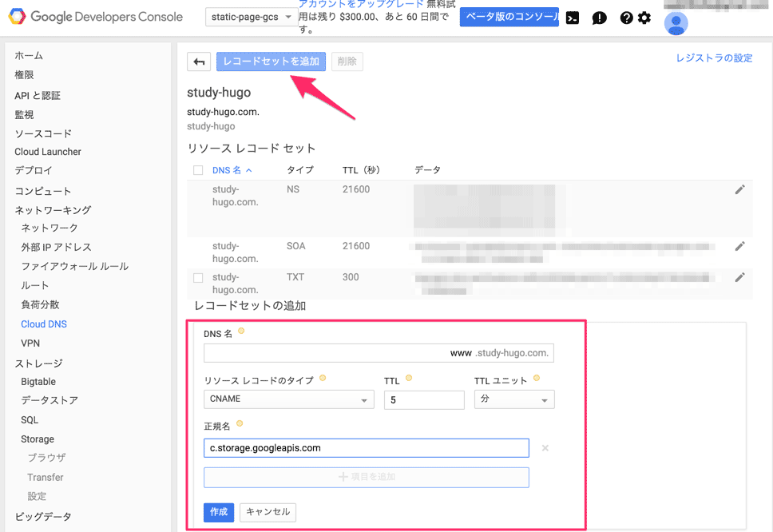Viewport: 773px width, 532px height.
Task: Open the settings gear icon
Action: 644,18
